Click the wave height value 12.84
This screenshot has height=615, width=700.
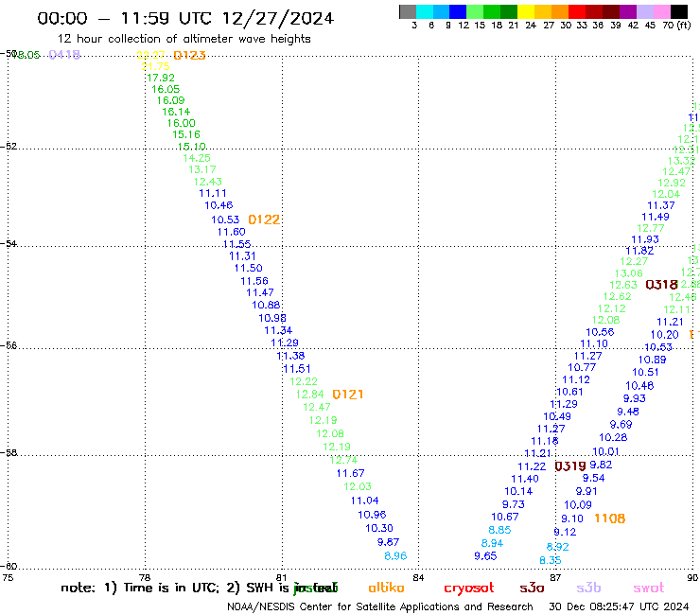point(310,395)
